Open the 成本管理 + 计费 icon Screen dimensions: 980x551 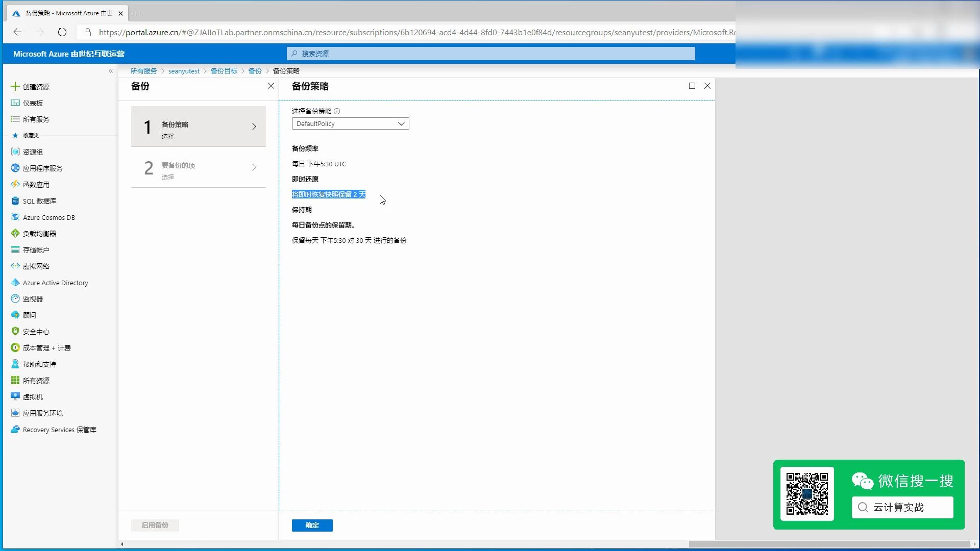pyautogui.click(x=15, y=347)
